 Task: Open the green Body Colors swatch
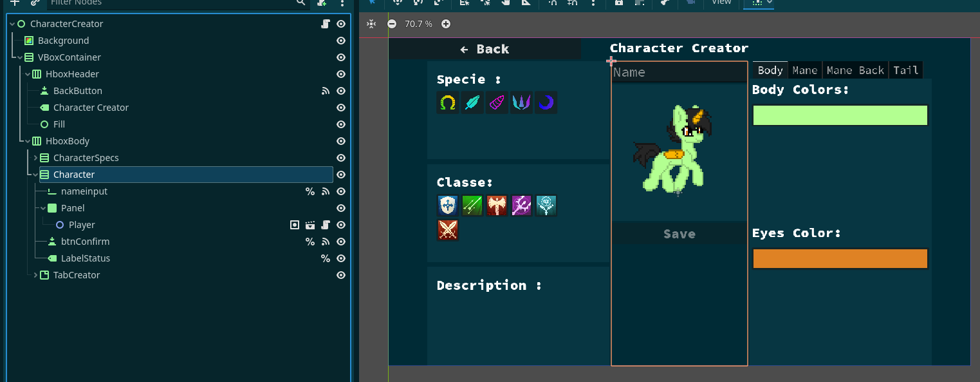click(x=840, y=115)
